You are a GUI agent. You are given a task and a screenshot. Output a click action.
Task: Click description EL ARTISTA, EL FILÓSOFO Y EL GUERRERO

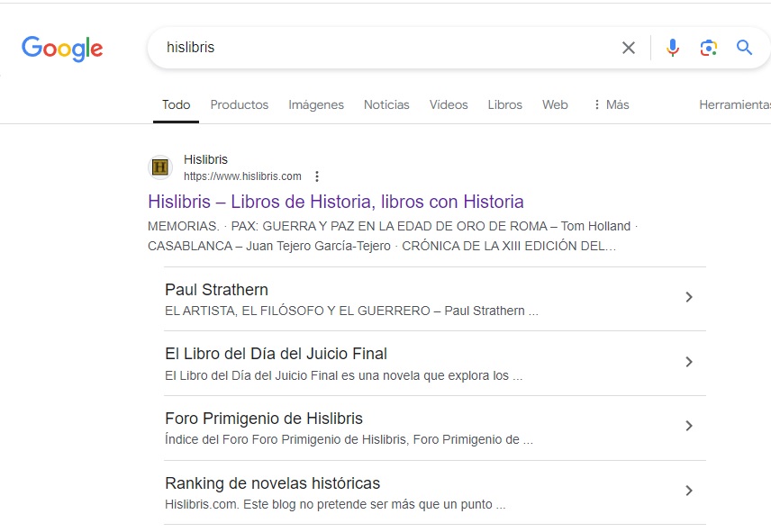point(351,311)
